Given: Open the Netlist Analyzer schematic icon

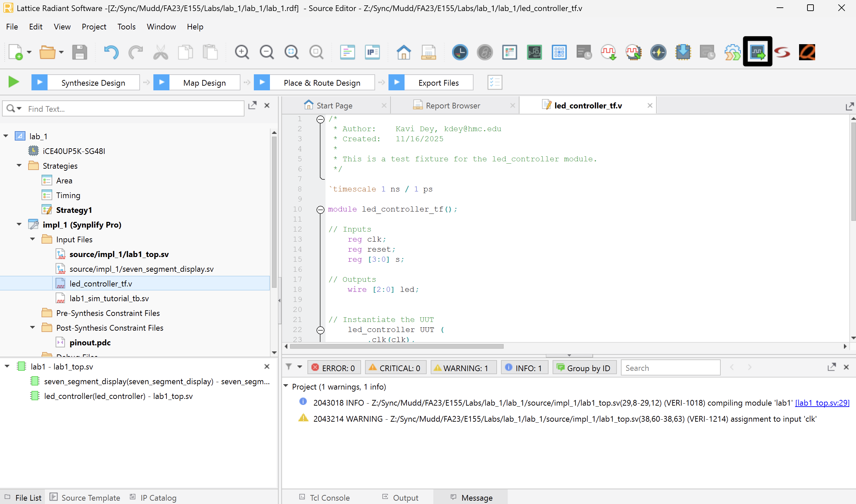Looking at the screenshot, I should (534, 52).
